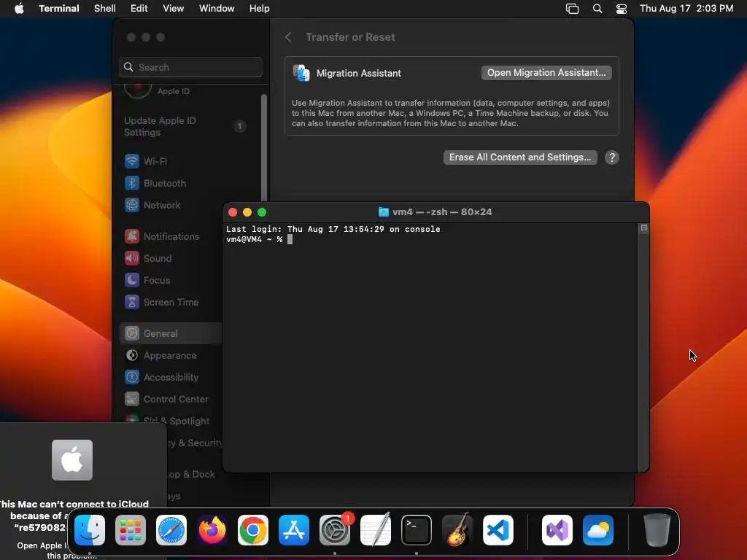Image resolution: width=747 pixels, height=560 pixels.
Task: Click the Terminal icon in the Dock
Action: [x=417, y=530]
